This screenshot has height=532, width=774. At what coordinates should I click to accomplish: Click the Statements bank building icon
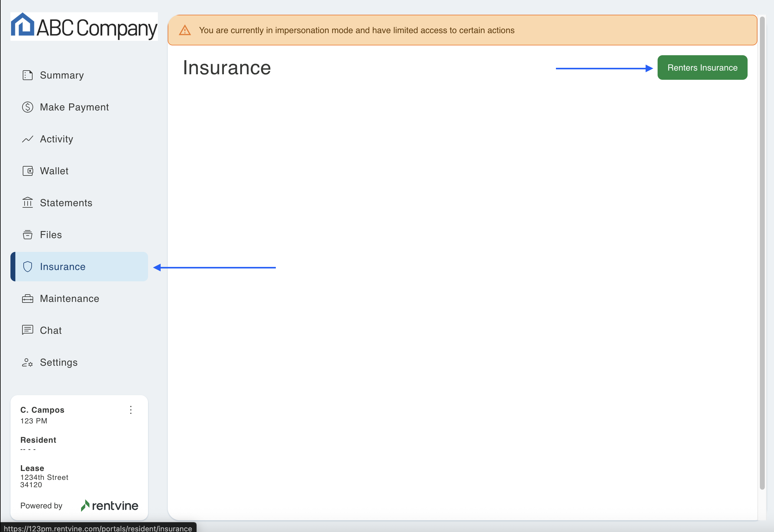(x=27, y=203)
